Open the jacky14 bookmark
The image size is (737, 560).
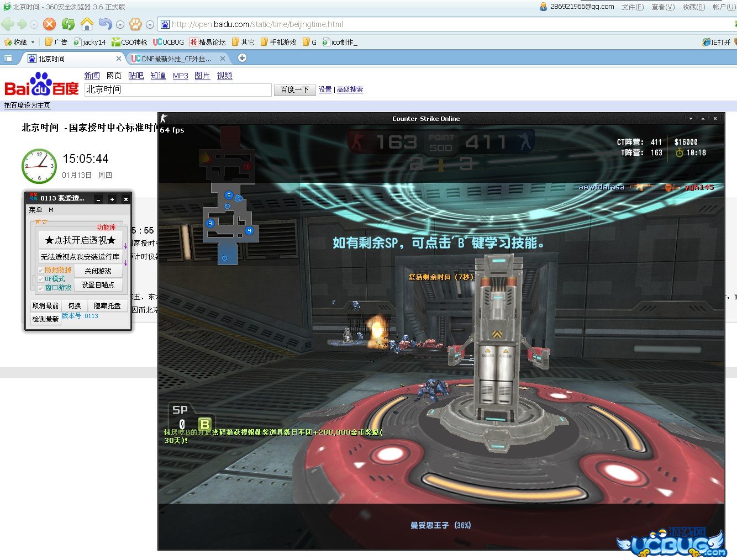[90, 42]
